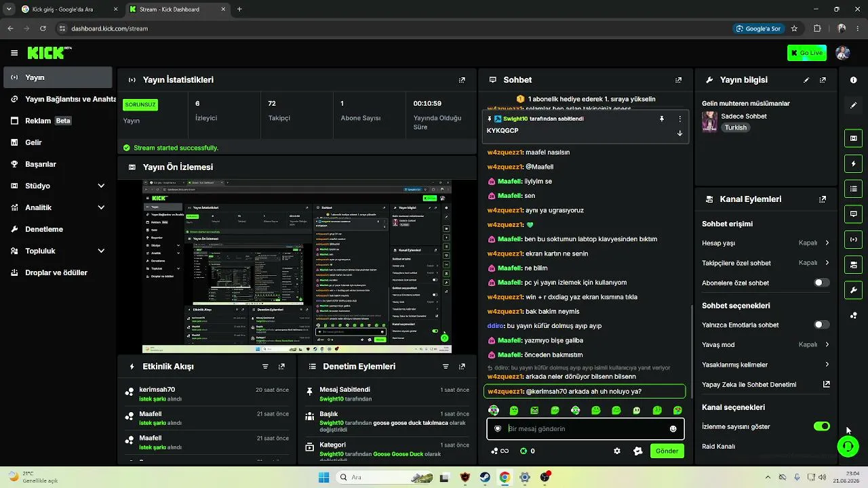Viewport: 868px width, 488px height.
Task: Pop out the Etkinlik Akışı panel
Action: tap(281, 366)
